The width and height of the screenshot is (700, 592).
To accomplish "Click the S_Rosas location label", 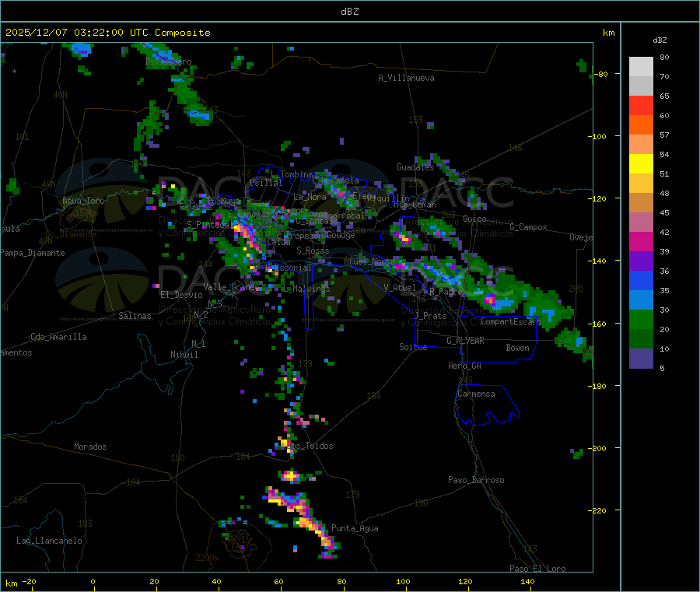I will click(x=313, y=250).
